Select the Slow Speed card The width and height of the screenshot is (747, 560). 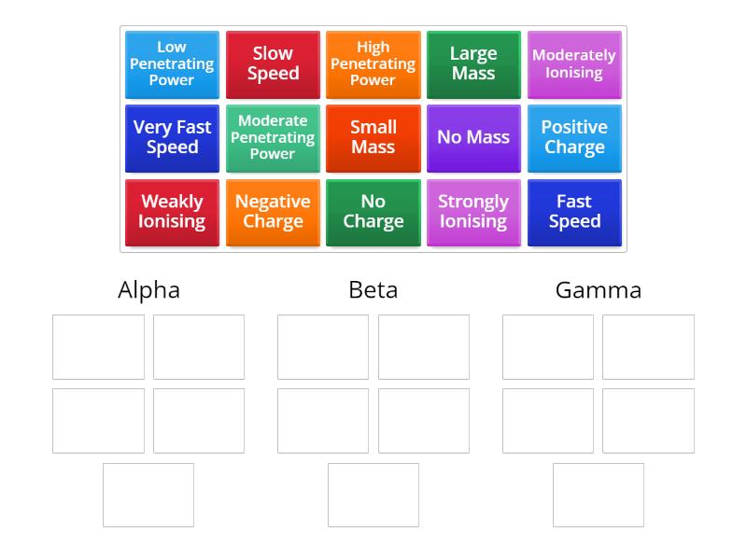(x=273, y=64)
